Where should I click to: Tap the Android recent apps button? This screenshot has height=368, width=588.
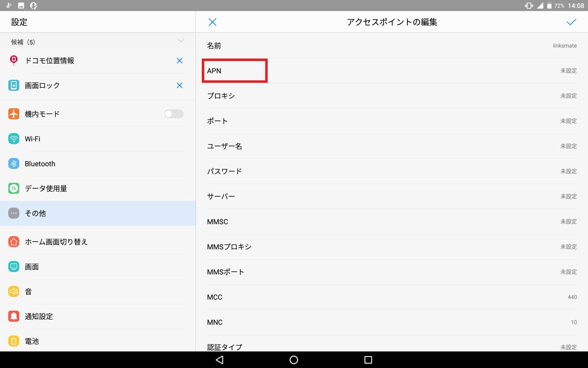368,360
